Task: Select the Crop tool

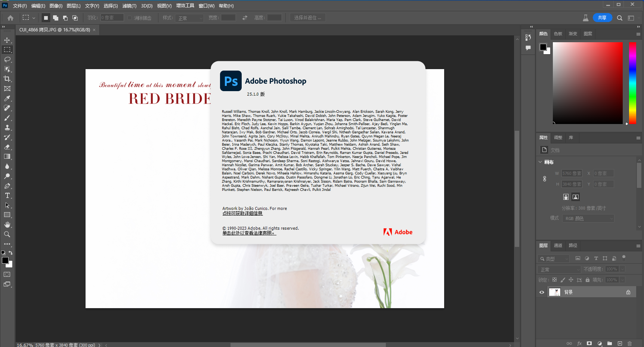Action: point(7,79)
